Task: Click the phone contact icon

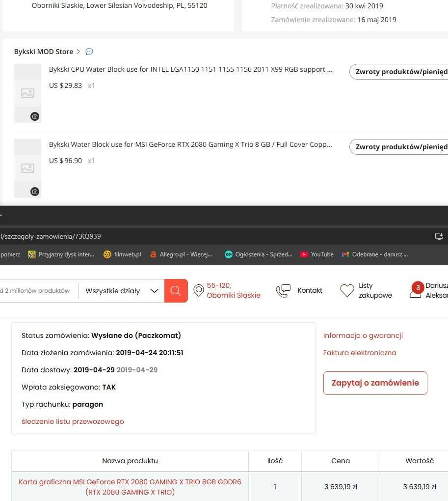Action: (x=283, y=291)
